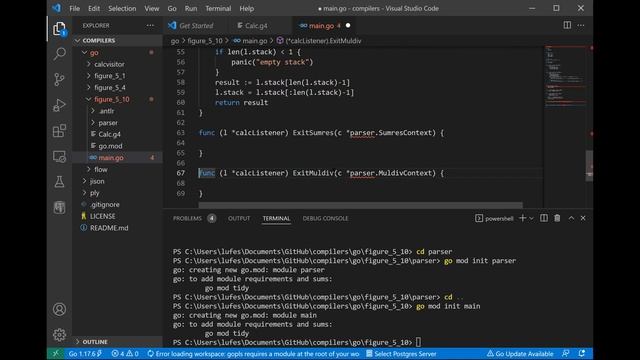Open the Testing flask view
640x360 pixels.
(59, 182)
